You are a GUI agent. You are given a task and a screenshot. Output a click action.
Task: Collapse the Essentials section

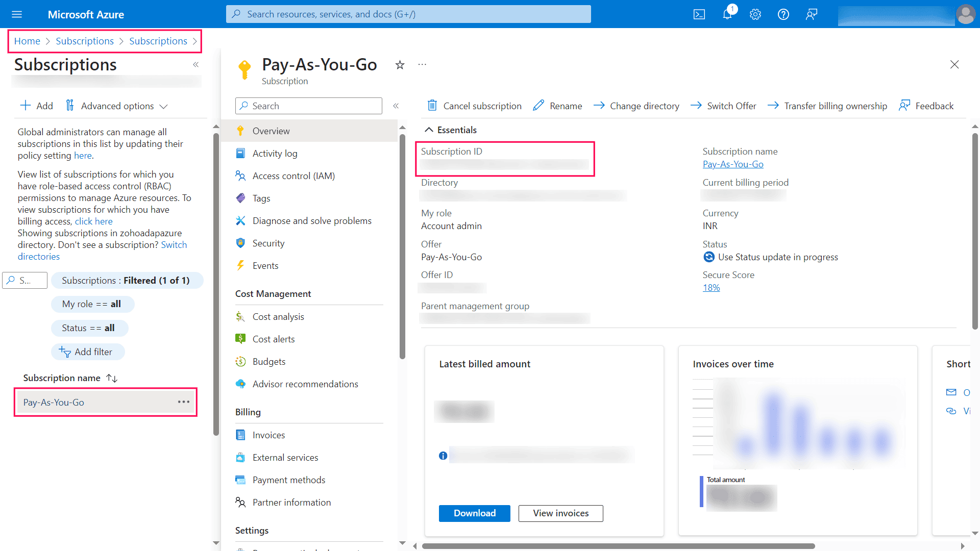coord(430,130)
